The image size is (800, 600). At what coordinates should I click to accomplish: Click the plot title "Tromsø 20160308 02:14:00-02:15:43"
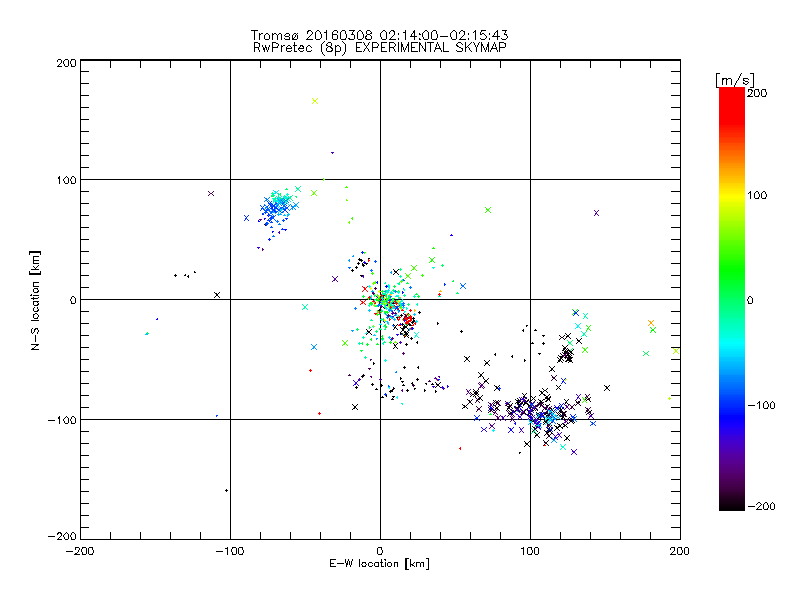point(379,35)
